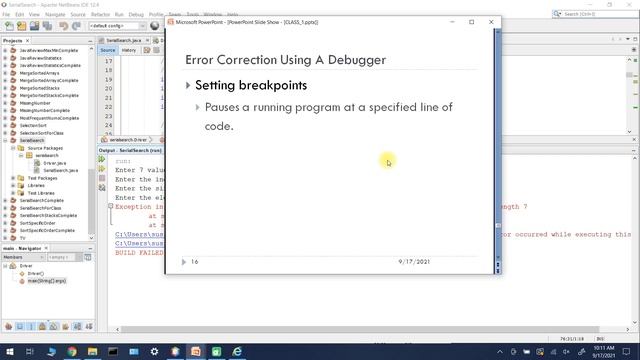Screen dimensions: 640x360
Task: Open Windows Start menu
Action: point(9,351)
